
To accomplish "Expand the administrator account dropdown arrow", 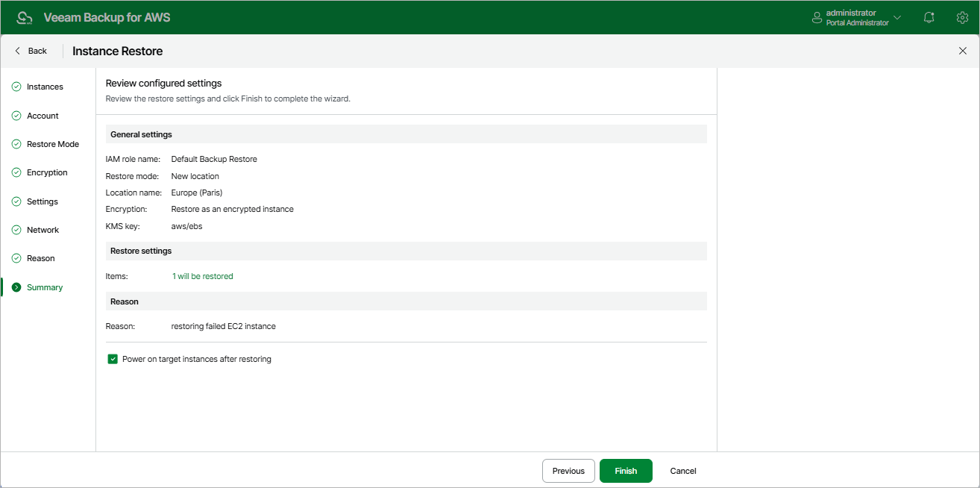I will pos(897,17).
